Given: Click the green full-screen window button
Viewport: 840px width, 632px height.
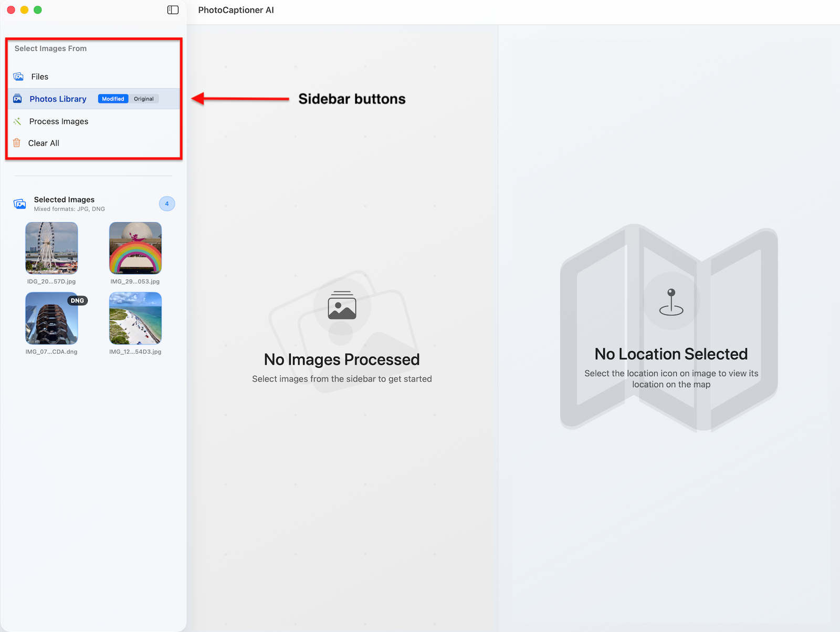Looking at the screenshot, I should click(38, 10).
